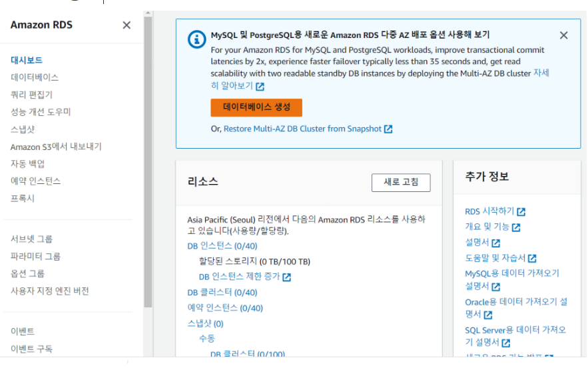Viewport: 588px width, 368px height.
Task: Open MySQL용 데이터 가져오기 설명서 link
Action: tap(512, 280)
